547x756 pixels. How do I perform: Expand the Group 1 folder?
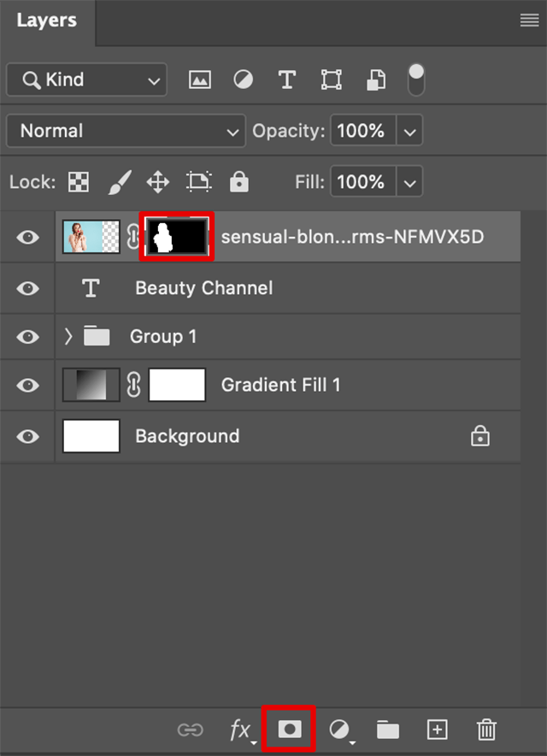point(68,337)
